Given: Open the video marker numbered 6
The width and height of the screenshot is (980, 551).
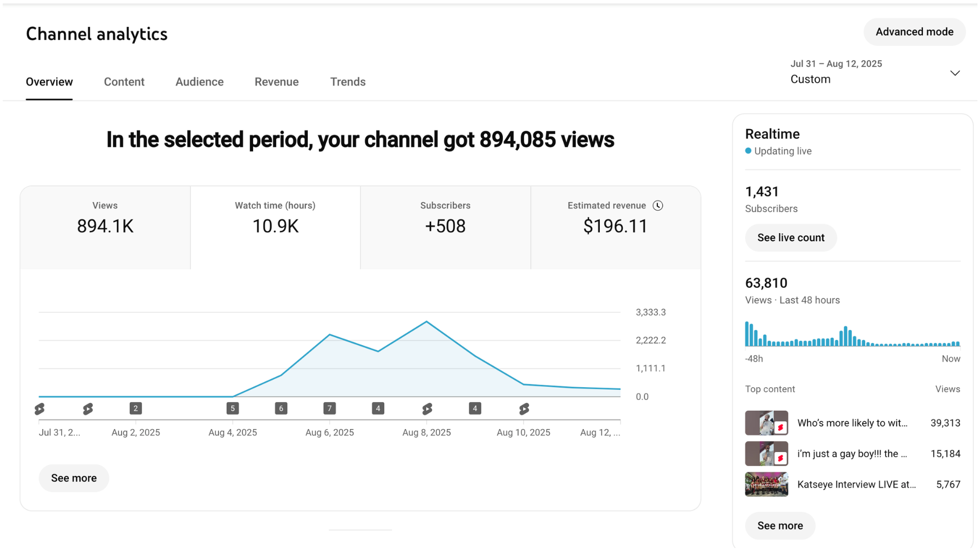Looking at the screenshot, I should coord(281,408).
